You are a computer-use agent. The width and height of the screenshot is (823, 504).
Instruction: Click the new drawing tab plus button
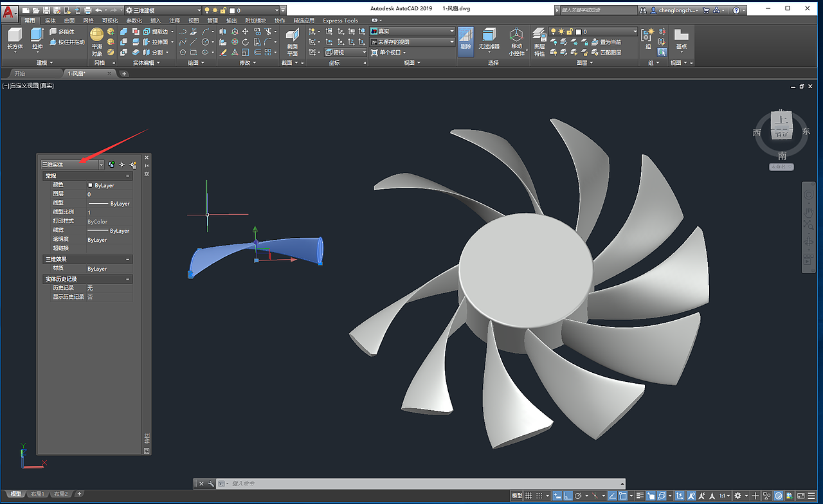coord(125,74)
